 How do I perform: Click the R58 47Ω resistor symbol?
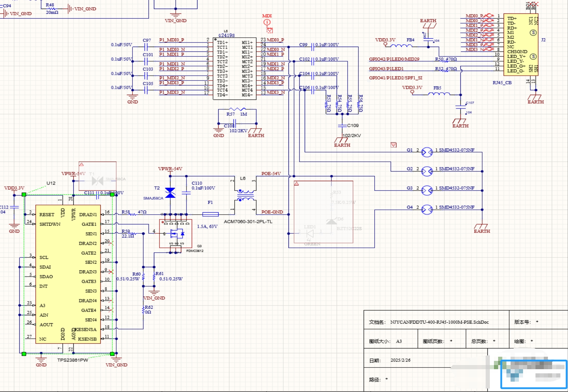(132, 214)
